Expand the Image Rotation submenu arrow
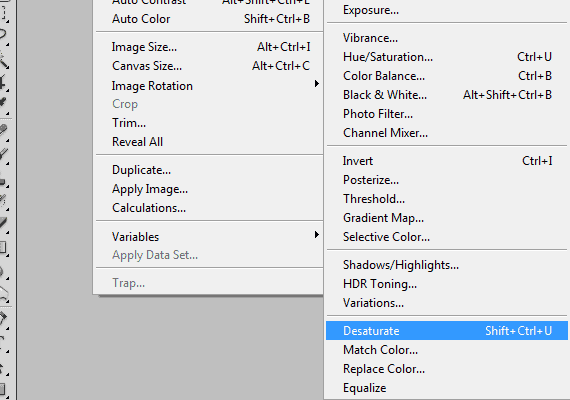 (317, 84)
